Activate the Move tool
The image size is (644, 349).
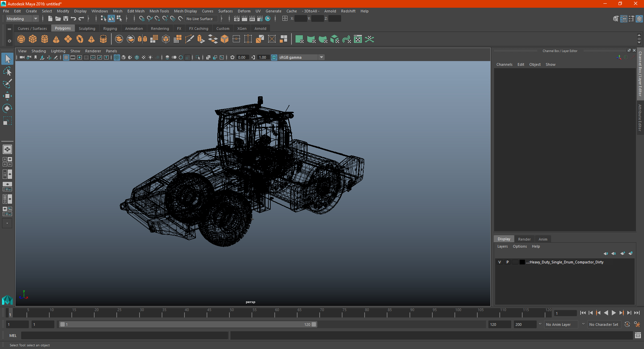point(7,96)
